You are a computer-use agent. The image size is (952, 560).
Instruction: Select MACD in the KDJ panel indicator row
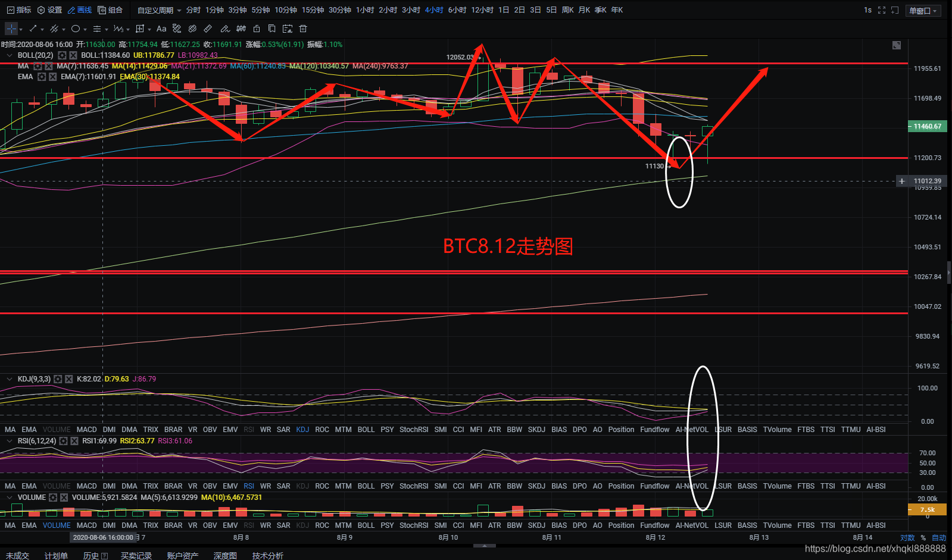coord(86,430)
